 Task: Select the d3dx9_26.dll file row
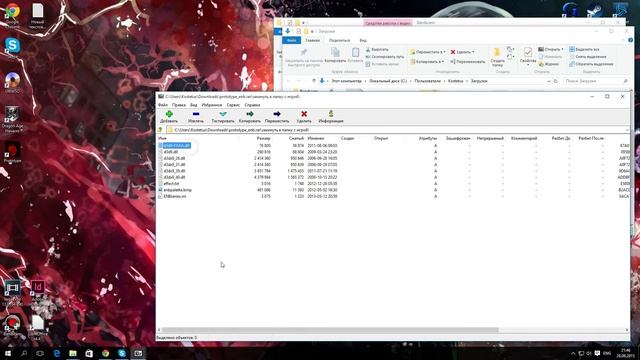[174, 158]
